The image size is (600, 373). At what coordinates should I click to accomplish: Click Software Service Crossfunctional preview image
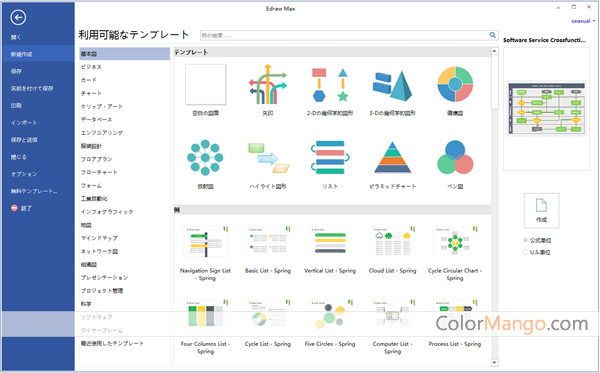pyautogui.click(x=546, y=109)
